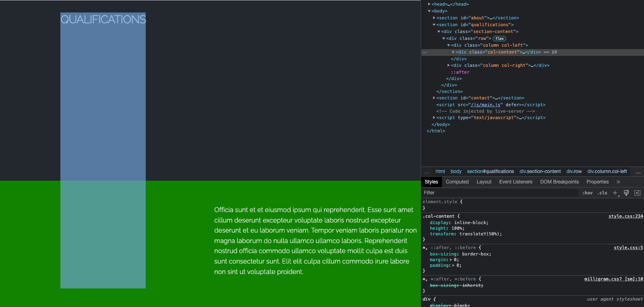Viewport: 644px width, 307px height.
Task: Toggle the .cls element classes button
Action: [x=602, y=193]
